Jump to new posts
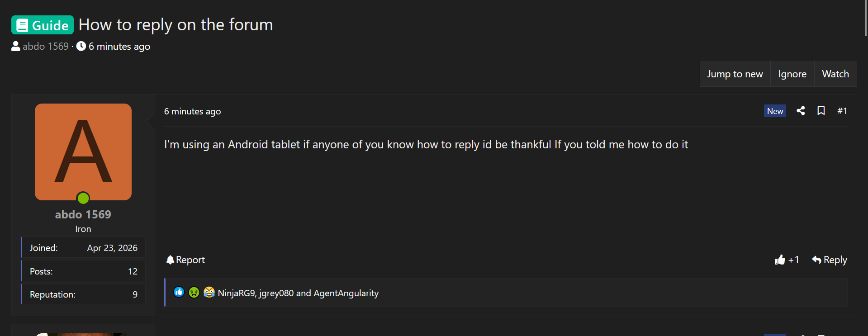The image size is (868, 336). click(x=735, y=74)
